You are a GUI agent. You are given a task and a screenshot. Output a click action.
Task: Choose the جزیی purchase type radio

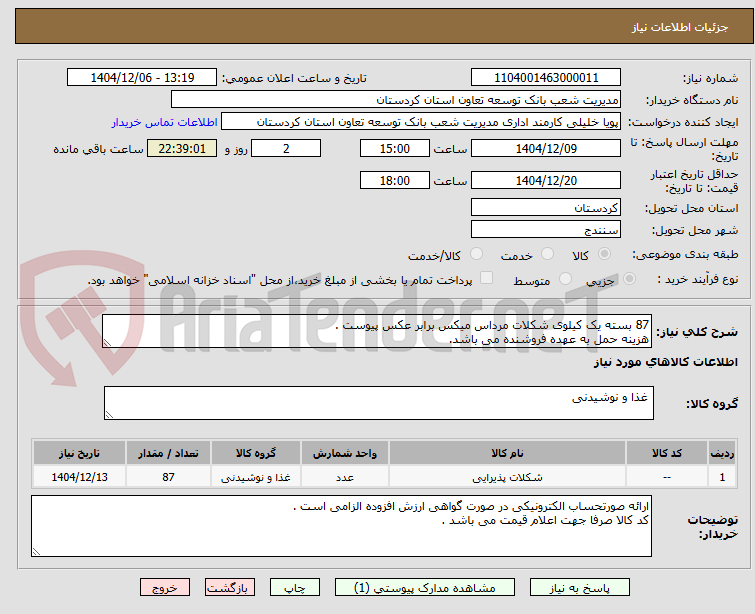click(x=629, y=279)
